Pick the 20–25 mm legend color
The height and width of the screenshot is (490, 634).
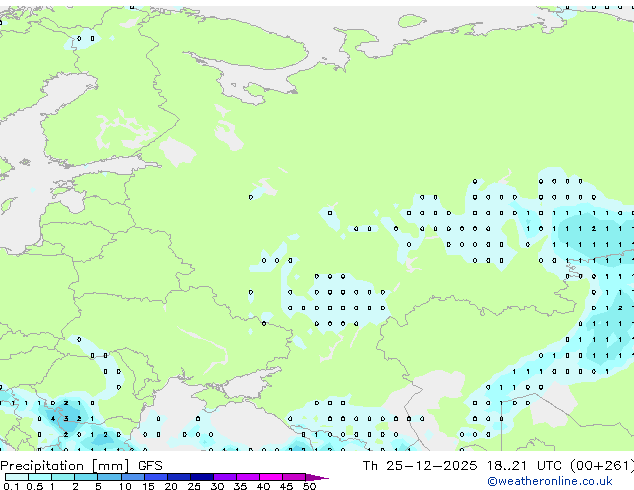click(179, 477)
